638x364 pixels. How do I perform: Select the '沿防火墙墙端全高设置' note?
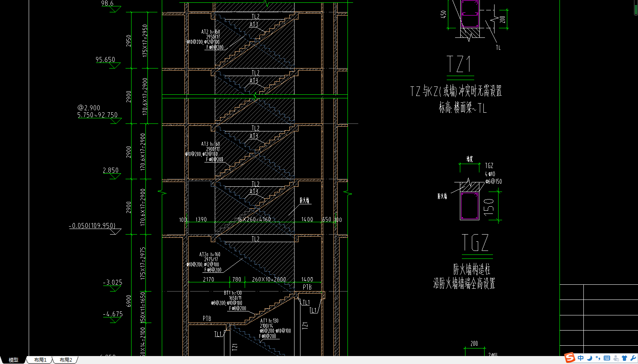click(x=464, y=283)
